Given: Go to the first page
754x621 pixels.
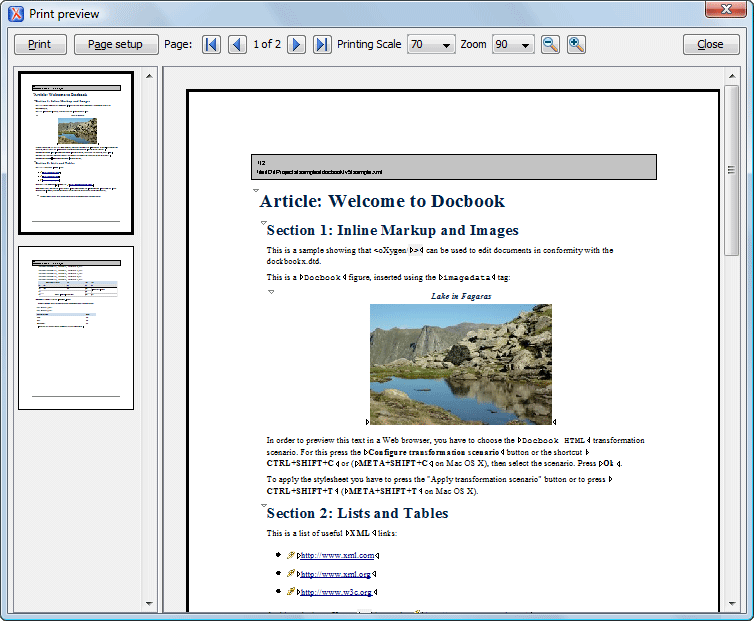Looking at the screenshot, I should pos(211,45).
